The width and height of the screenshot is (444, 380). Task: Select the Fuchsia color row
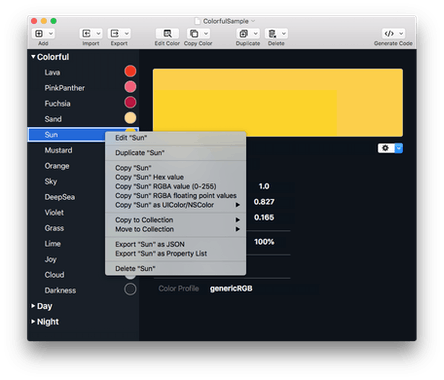pyautogui.click(x=83, y=103)
